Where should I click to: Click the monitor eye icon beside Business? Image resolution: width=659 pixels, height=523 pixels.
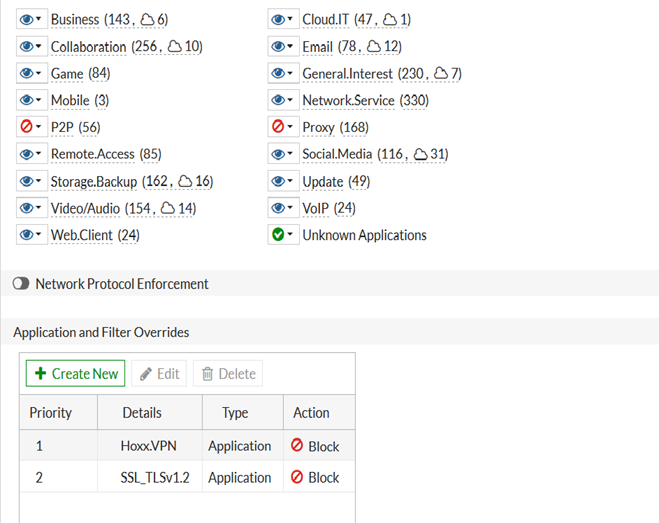[x=26, y=20]
